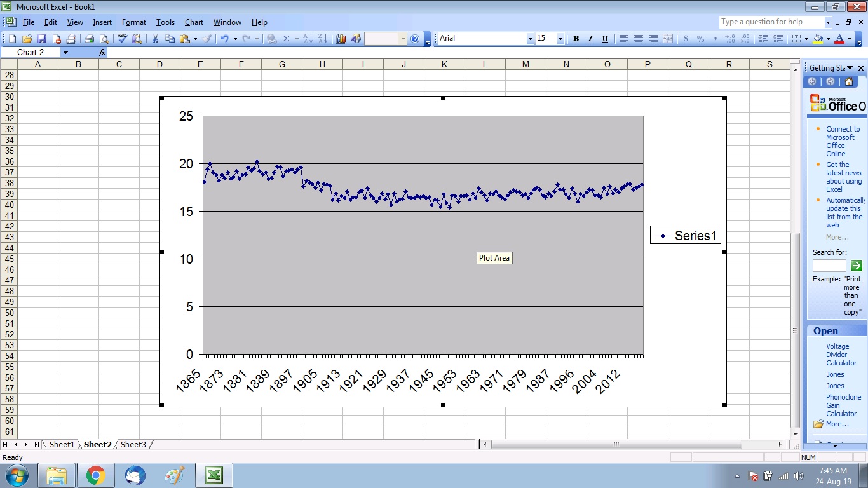Toggle Align Right
Screen dimensions: 868x488
click(x=653, y=39)
